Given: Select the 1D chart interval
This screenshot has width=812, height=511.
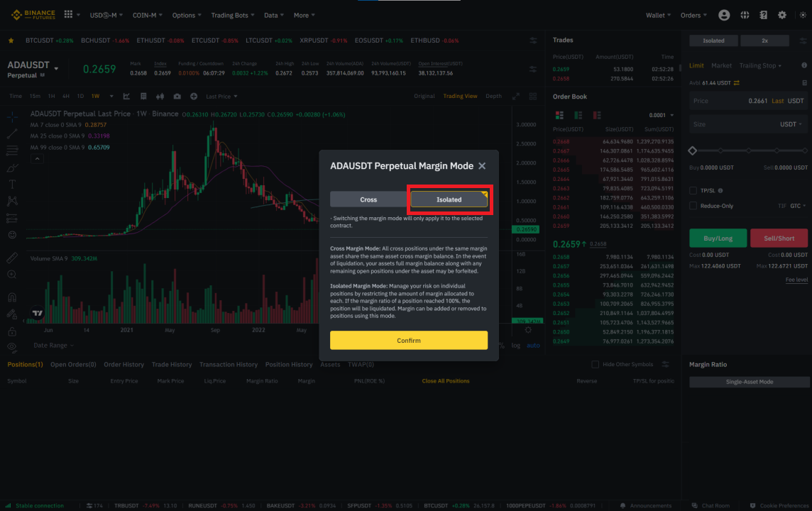Looking at the screenshot, I should 80,97.
